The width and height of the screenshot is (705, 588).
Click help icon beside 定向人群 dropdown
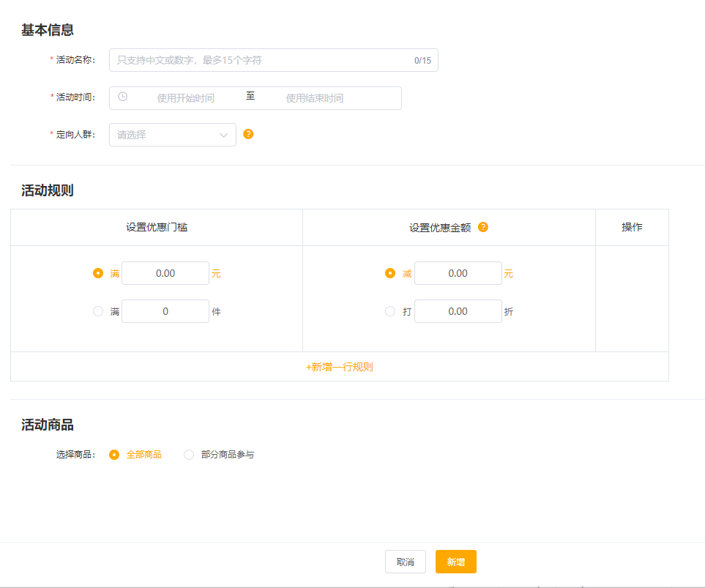click(x=248, y=134)
